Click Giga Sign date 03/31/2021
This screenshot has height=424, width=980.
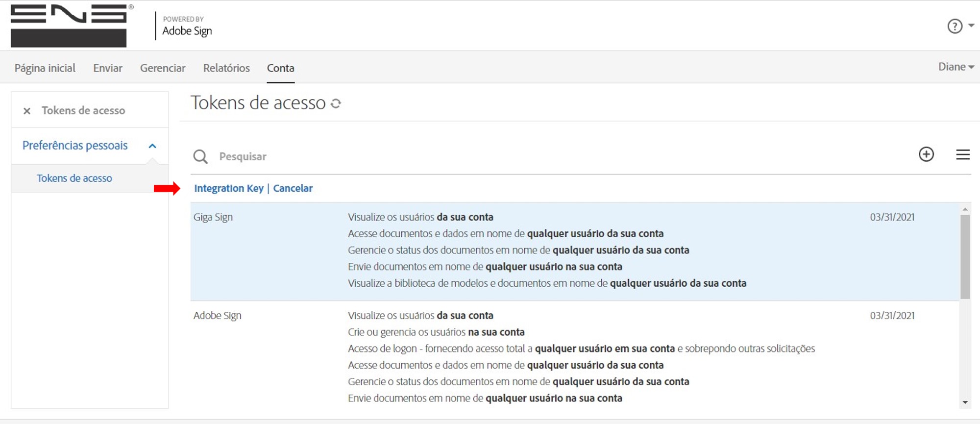click(892, 217)
